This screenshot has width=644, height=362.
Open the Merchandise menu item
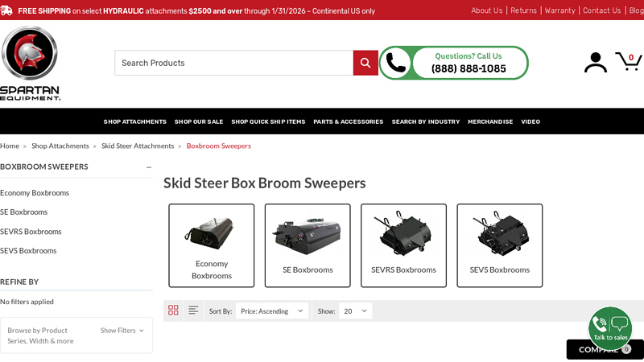pos(490,122)
